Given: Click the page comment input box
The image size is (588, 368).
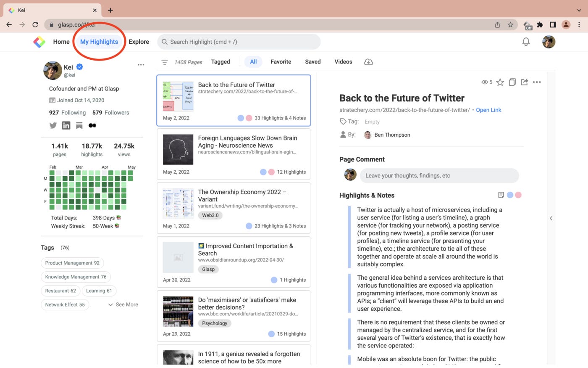Looking at the screenshot, I should click(x=439, y=175).
